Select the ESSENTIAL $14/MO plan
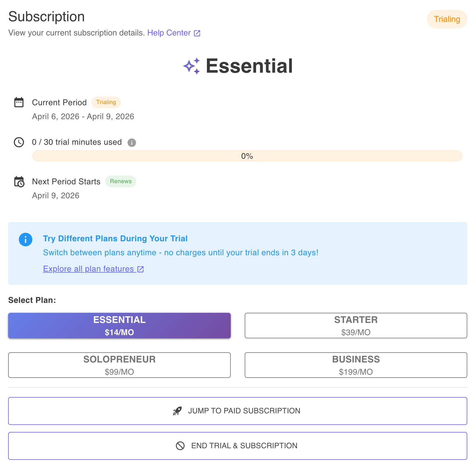Image resolution: width=476 pixels, height=468 pixels. (x=119, y=326)
